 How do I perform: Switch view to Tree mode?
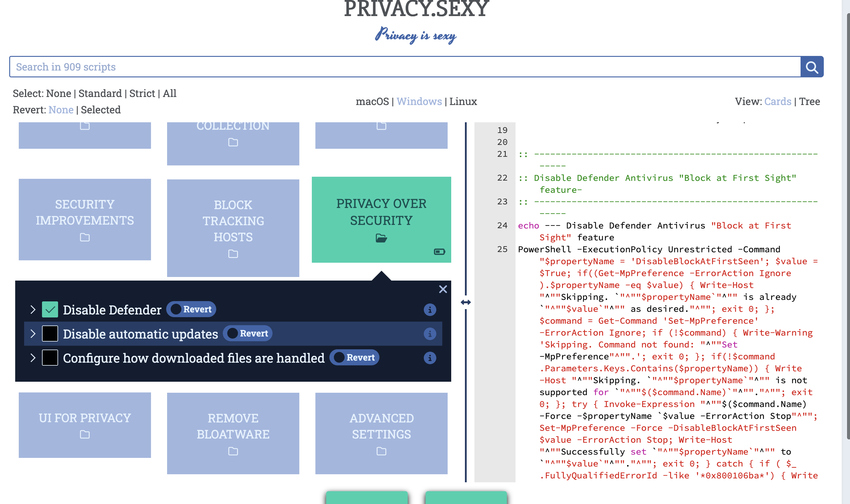(x=811, y=101)
